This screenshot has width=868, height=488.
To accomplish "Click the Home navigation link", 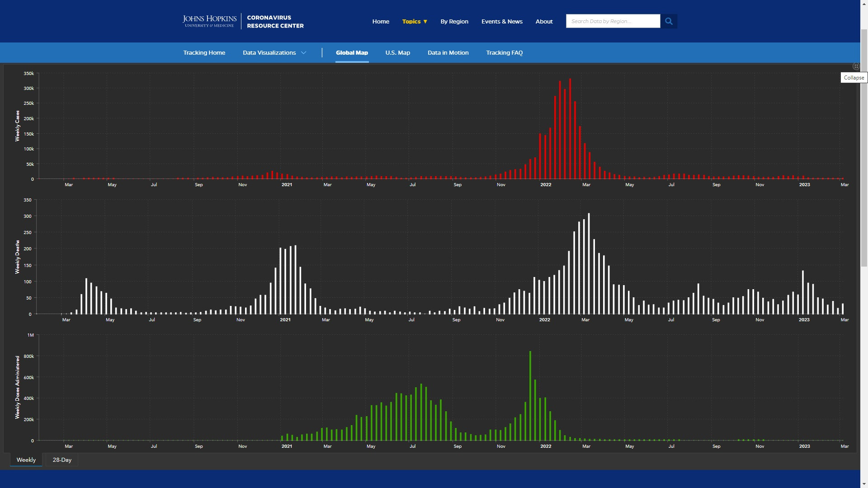I will [381, 21].
